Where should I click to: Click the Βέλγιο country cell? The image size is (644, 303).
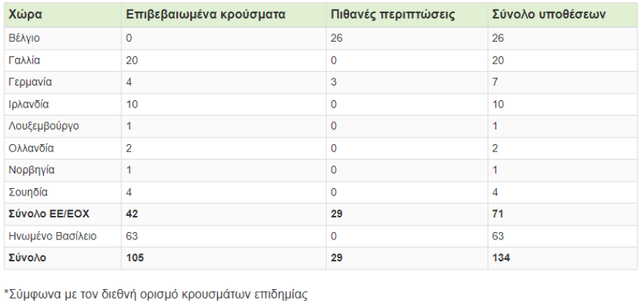pos(23,38)
